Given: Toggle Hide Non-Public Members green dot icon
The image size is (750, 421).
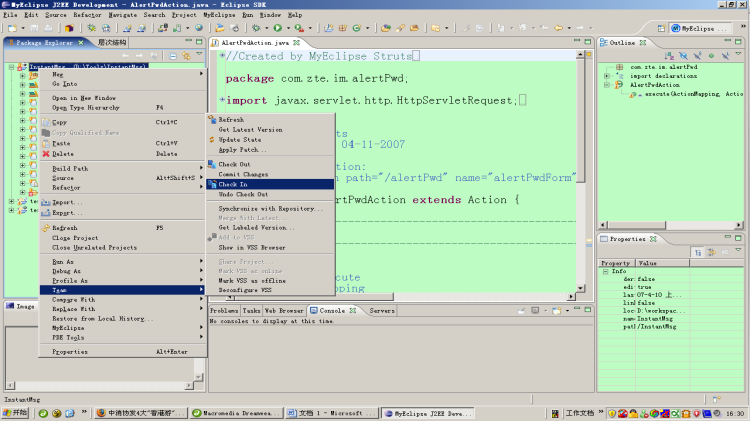Looking at the screenshot, I should (x=711, y=56).
